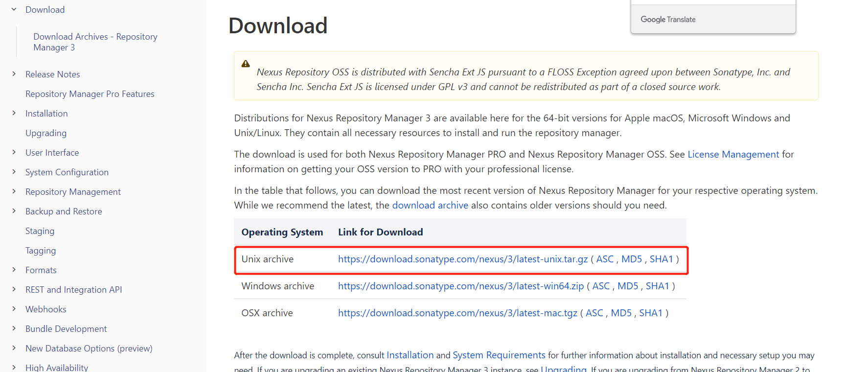
Task: Download latest-mac.tgz link
Action: click(x=457, y=313)
